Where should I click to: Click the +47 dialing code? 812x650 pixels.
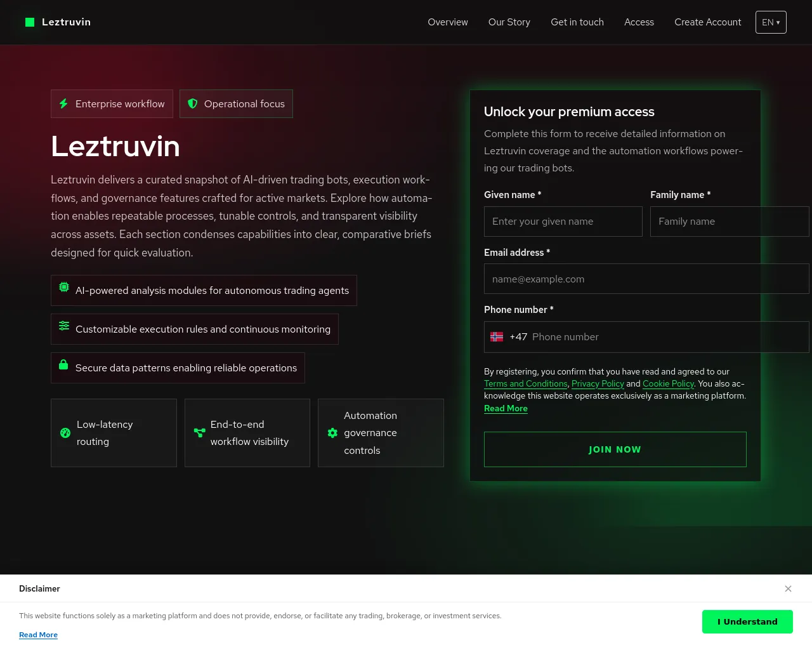[518, 337]
